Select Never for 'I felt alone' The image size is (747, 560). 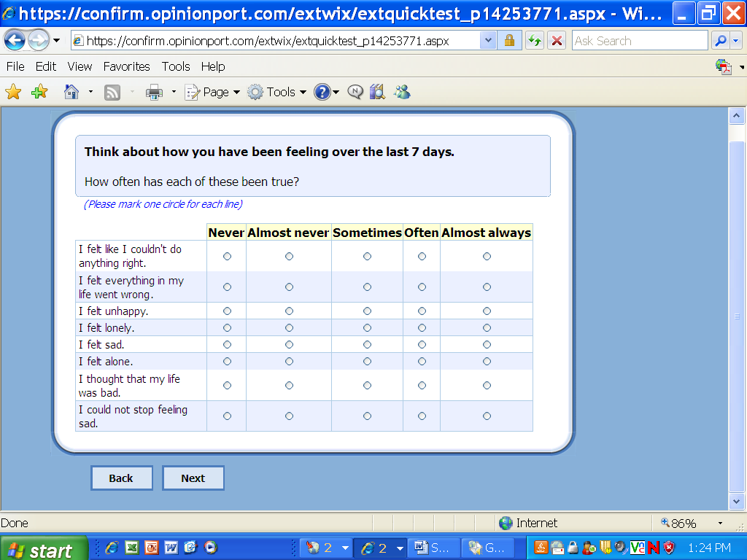[x=228, y=362]
